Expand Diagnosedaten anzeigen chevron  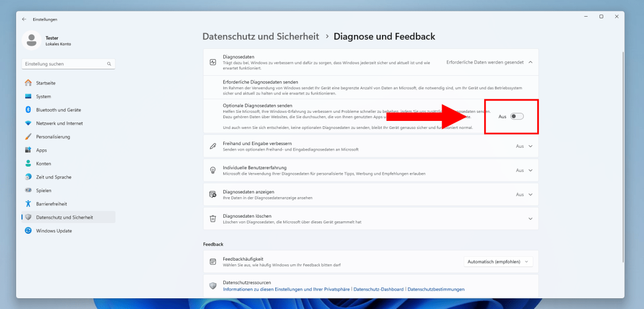(x=530, y=195)
